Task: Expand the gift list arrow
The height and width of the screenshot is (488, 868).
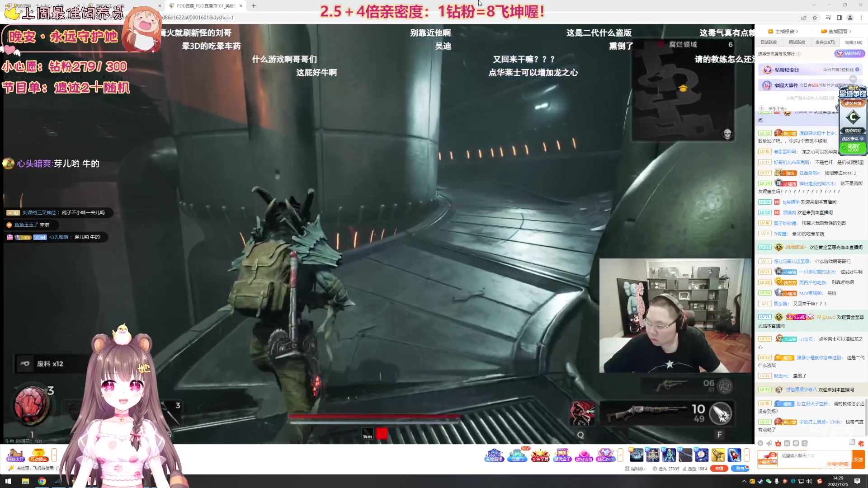Action: (x=746, y=455)
